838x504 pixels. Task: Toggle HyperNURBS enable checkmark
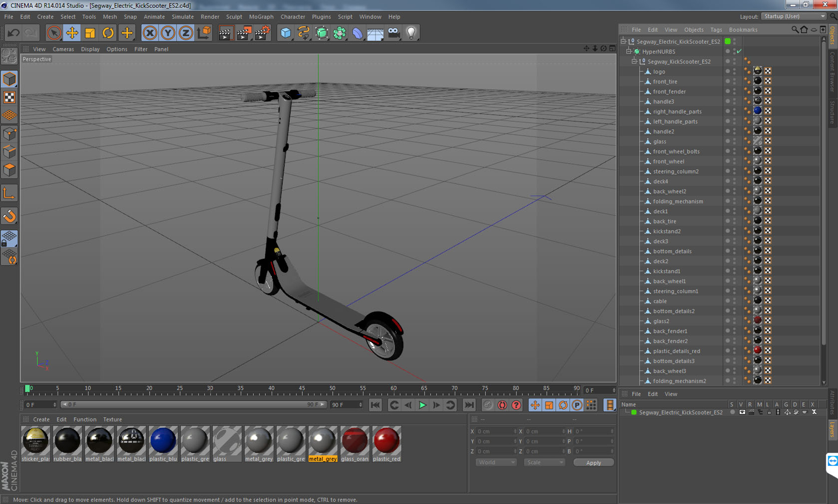[740, 51]
